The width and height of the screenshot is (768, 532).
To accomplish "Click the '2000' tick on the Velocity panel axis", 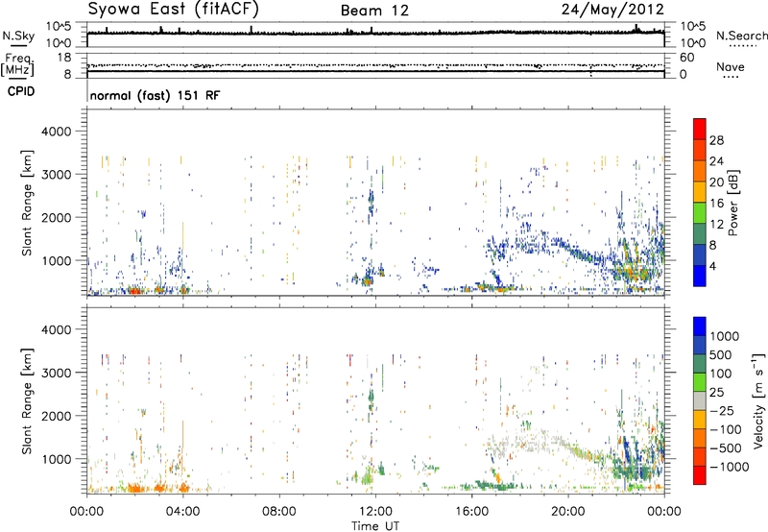I will [55, 416].
